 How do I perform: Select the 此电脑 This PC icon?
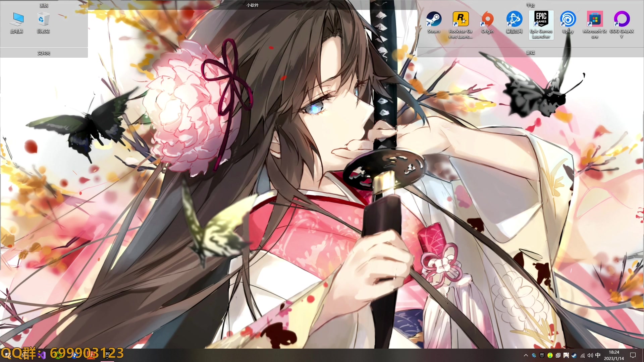(x=17, y=19)
